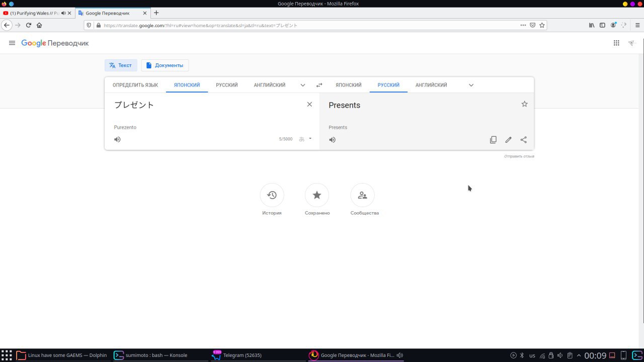Show site security info via padlock

[98, 25]
